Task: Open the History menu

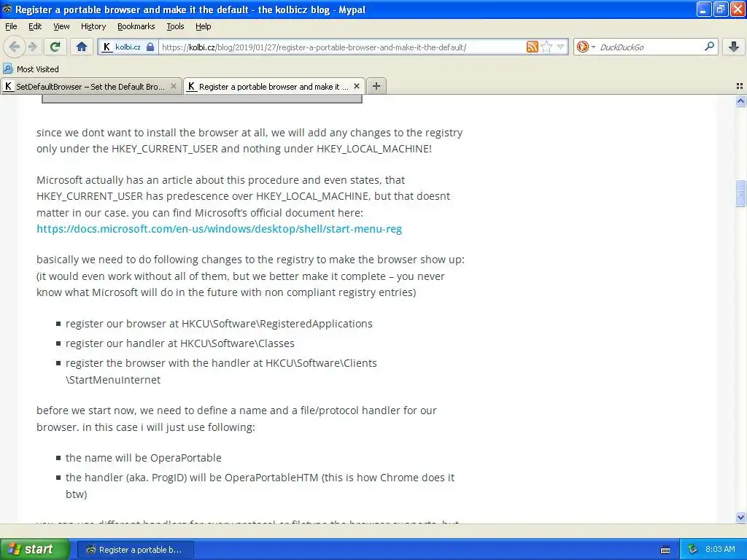Action: point(93,26)
